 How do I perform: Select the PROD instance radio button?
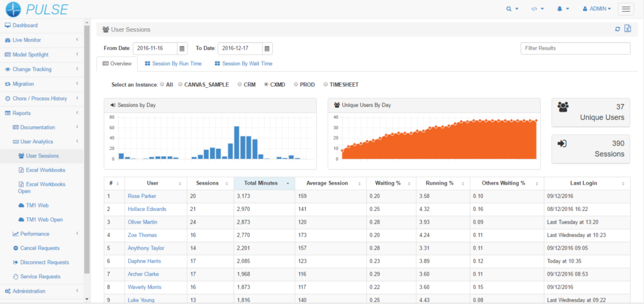point(294,84)
